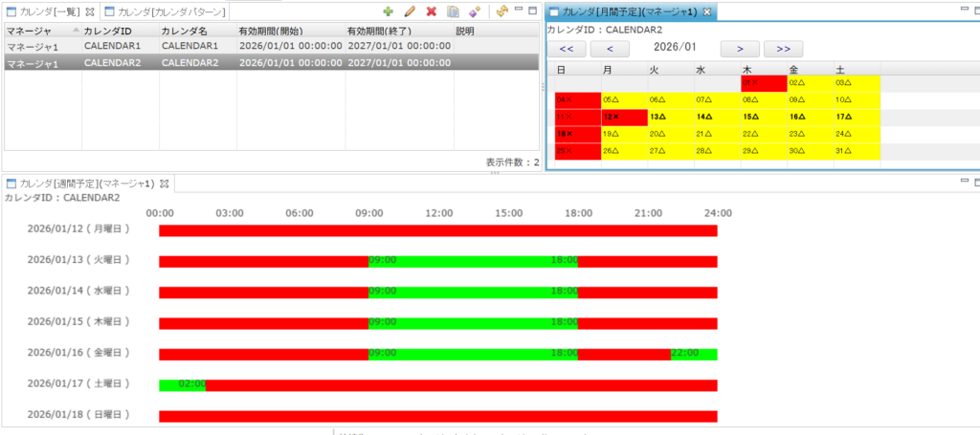The height and width of the screenshot is (435, 980).
Task: Click the pencil modify calendar icon
Action: 410,11
